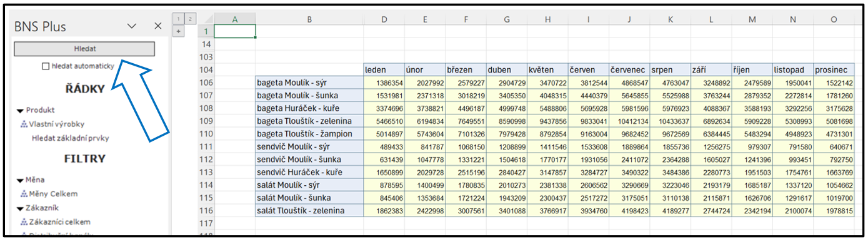Image resolution: width=868 pixels, height=239 pixels.
Task: Click value 5081698 in prosinec column
Action: [x=834, y=121]
